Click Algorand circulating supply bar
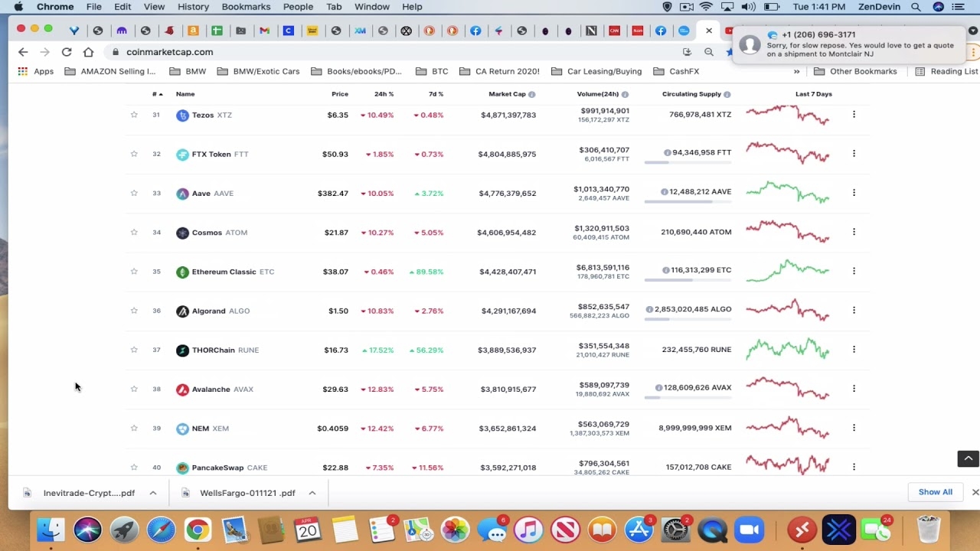980x551 pixels. [x=688, y=319]
